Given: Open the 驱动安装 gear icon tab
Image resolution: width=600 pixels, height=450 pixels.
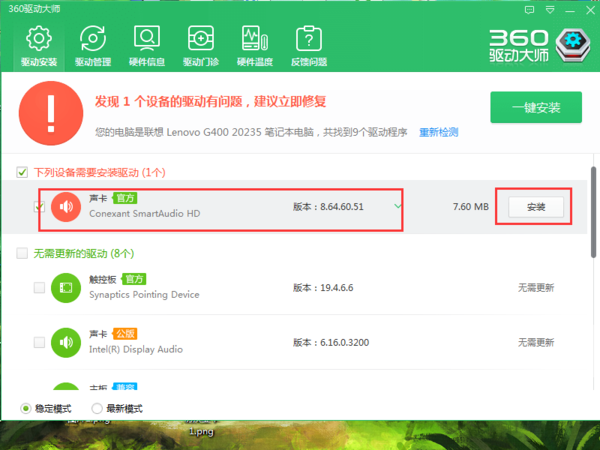Looking at the screenshot, I should [39, 46].
